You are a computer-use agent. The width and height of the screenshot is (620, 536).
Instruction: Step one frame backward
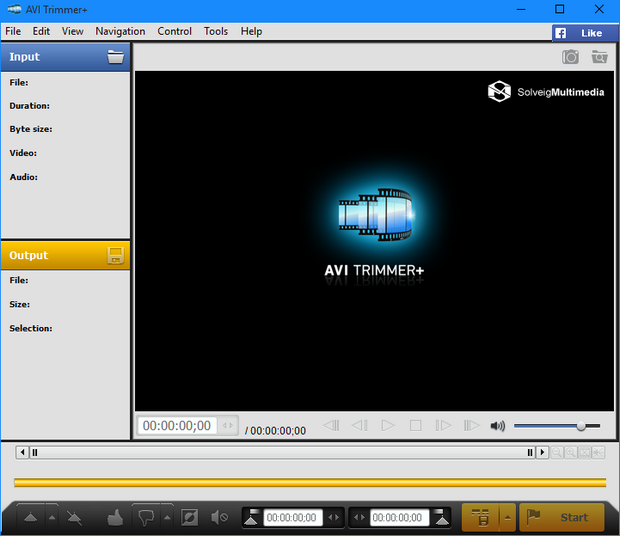[359, 426]
